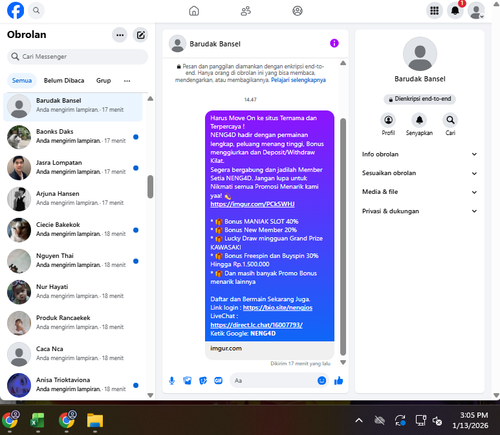Open the Facebook search magnifier icon
The image size is (500, 435).
point(36,10)
